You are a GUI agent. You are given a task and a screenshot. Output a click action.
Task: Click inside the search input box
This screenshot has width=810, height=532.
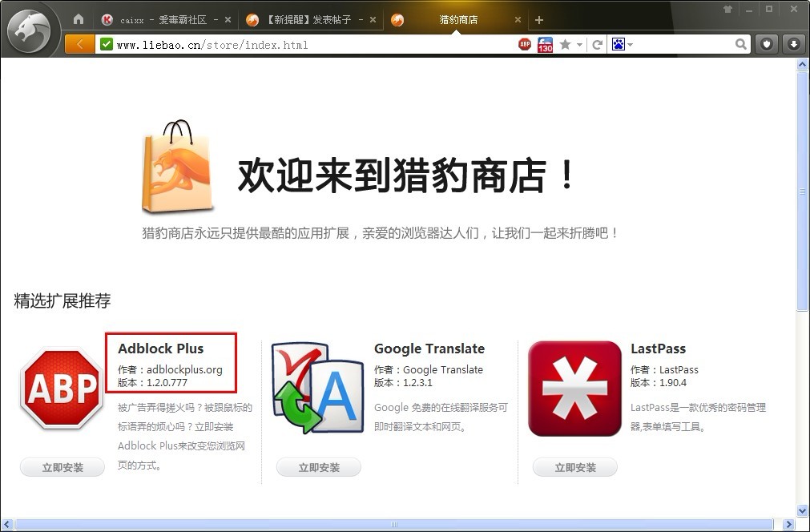tap(683, 44)
